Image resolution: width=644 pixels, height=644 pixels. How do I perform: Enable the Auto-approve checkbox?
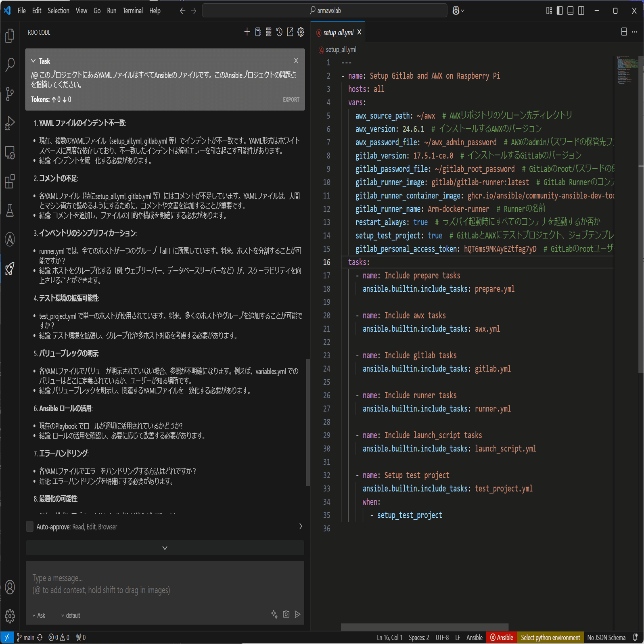click(30, 527)
